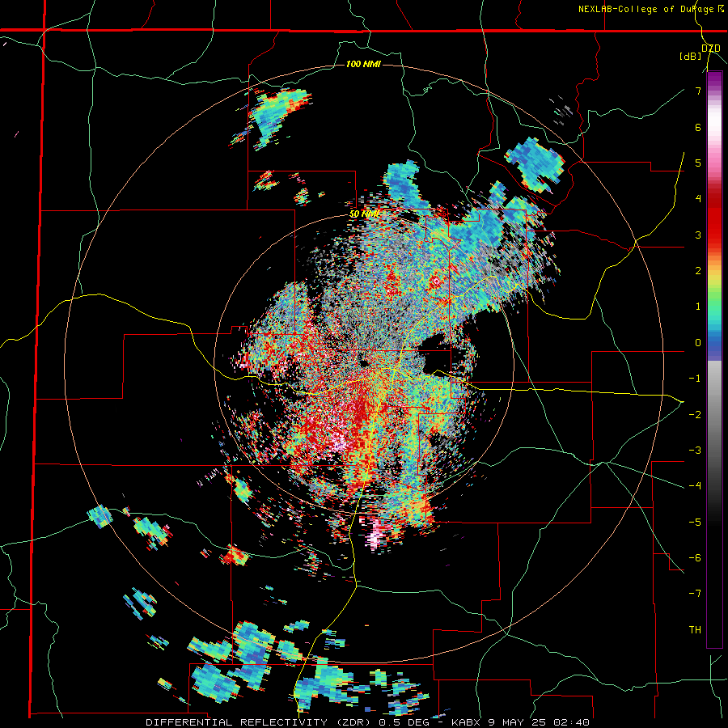The image size is (728, 728).
Task: Click the Differential Reflectivity KABX caption text
Action: pos(368,722)
